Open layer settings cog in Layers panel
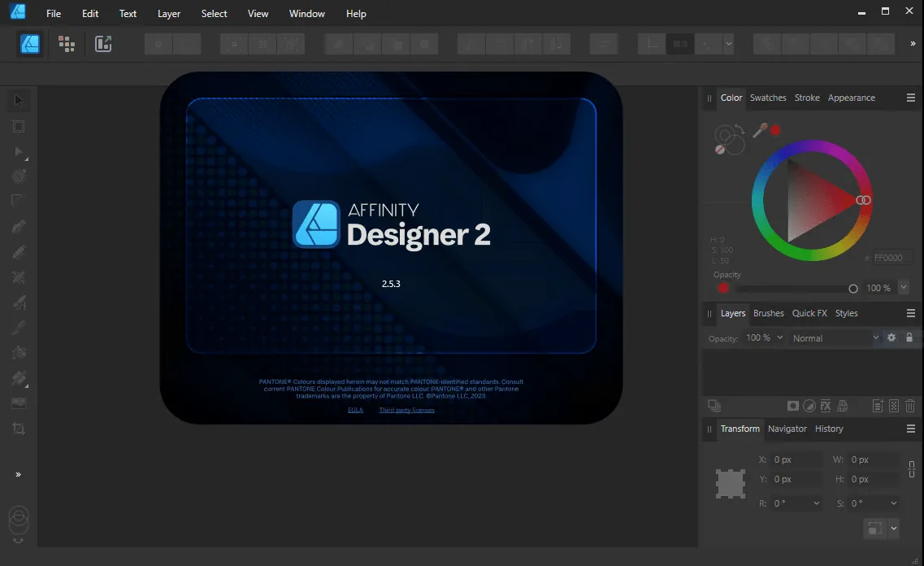 [891, 337]
